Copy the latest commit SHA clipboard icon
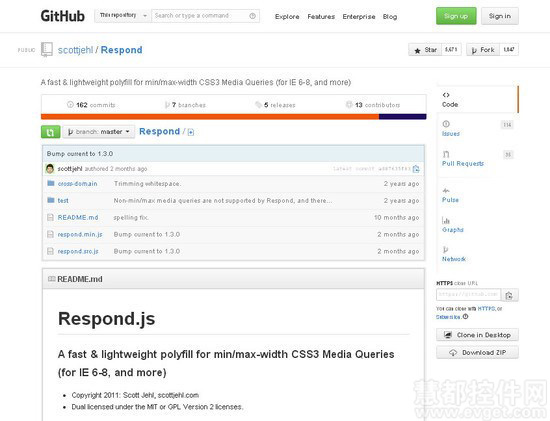The image size is (550, 421). [x=416, y=169]
